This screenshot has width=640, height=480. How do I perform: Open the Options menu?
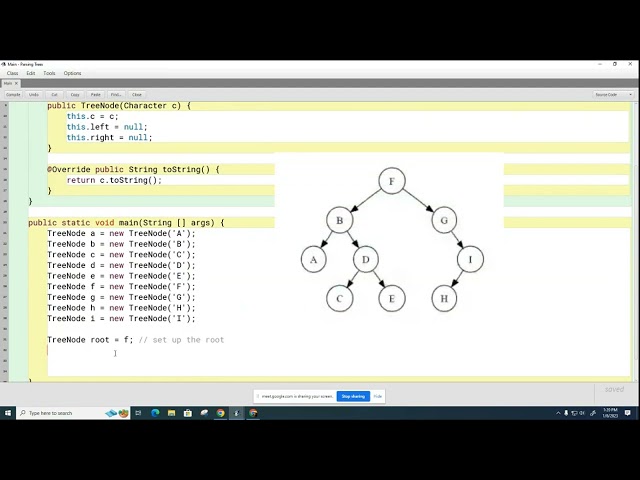(x=72, y=73)
